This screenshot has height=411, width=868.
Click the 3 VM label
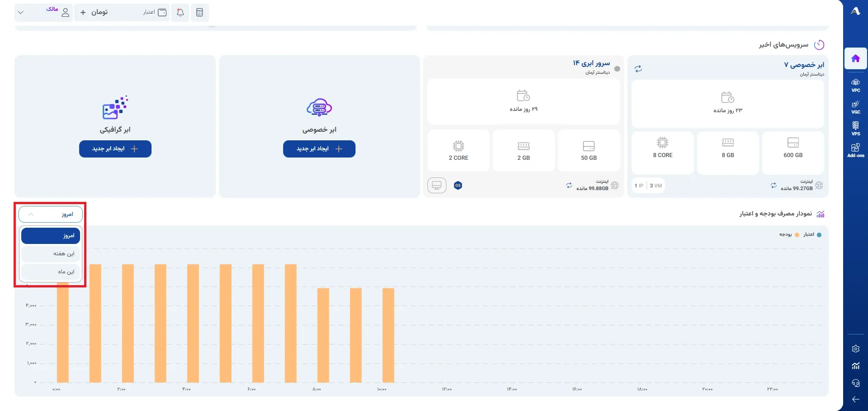point(656,186)
